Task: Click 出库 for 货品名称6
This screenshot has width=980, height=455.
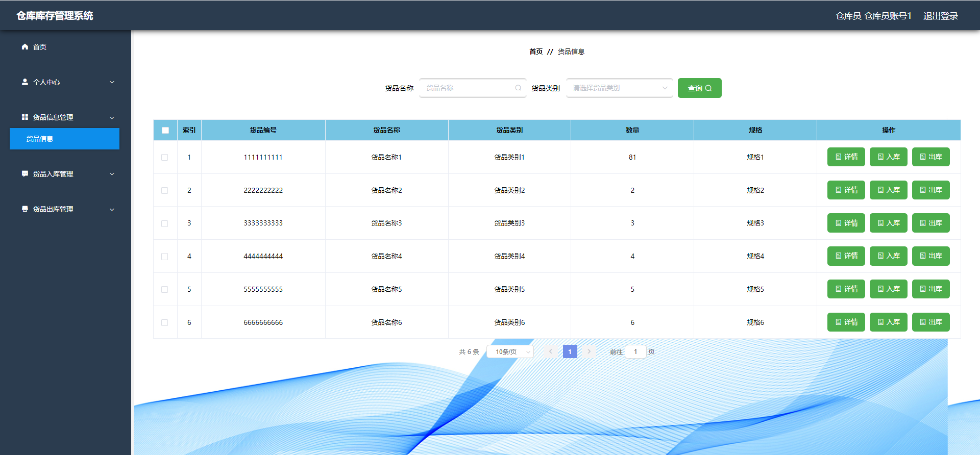Action: click(x=931, y=322)
